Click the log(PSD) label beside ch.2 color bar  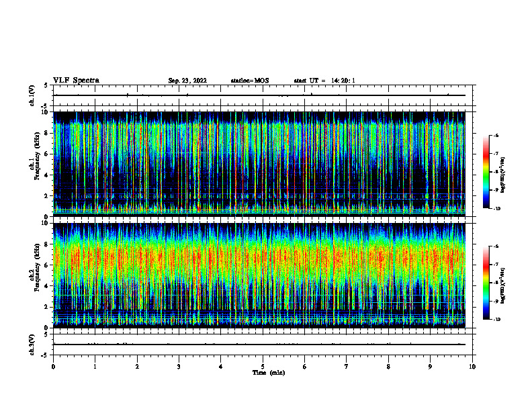(x=502, y=285)
